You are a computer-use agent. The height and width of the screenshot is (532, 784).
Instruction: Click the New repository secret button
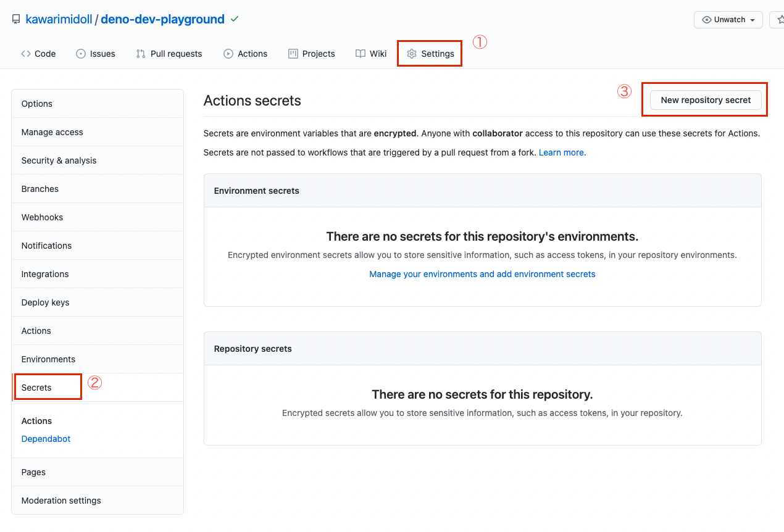tap(706, 100)
